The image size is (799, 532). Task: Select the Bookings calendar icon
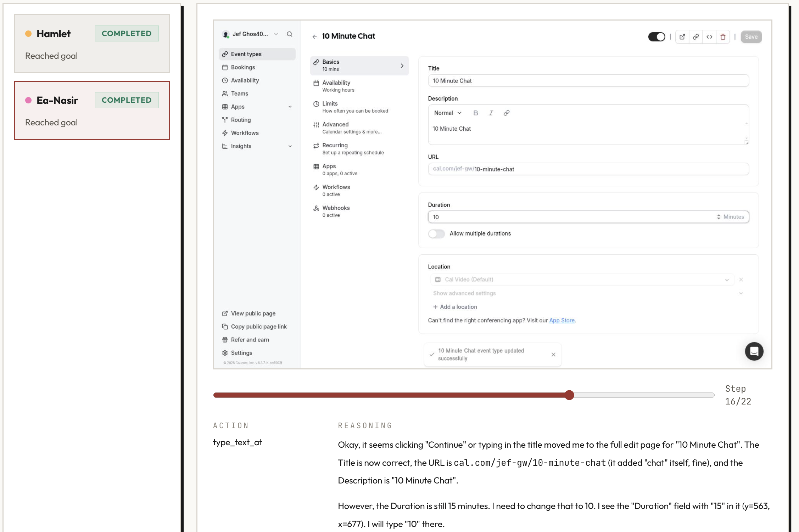[x=225, y=67]
